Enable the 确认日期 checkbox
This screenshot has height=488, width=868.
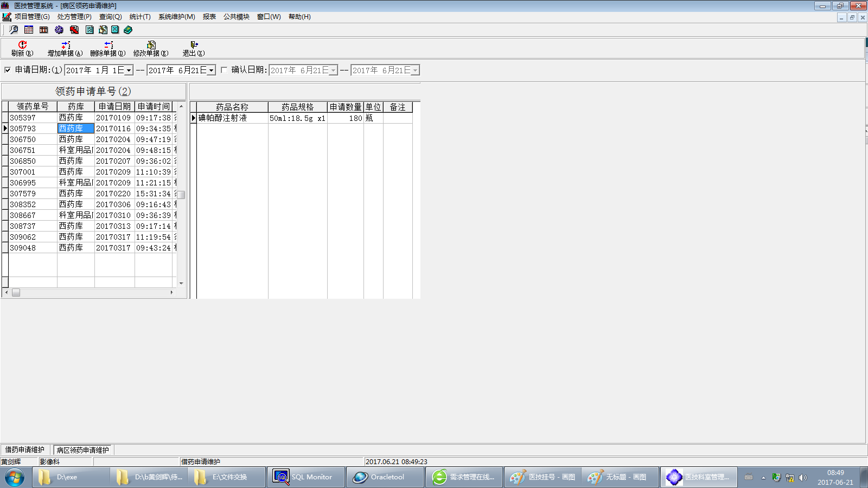tap(224, 70)
